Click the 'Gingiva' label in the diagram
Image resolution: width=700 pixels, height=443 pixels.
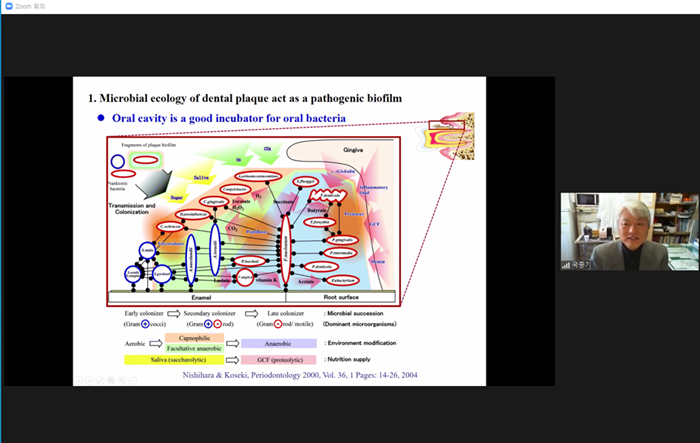353,150
